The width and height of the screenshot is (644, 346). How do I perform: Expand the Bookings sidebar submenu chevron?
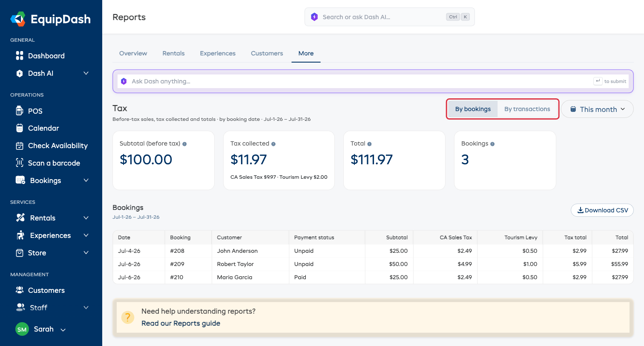point(86,180)
